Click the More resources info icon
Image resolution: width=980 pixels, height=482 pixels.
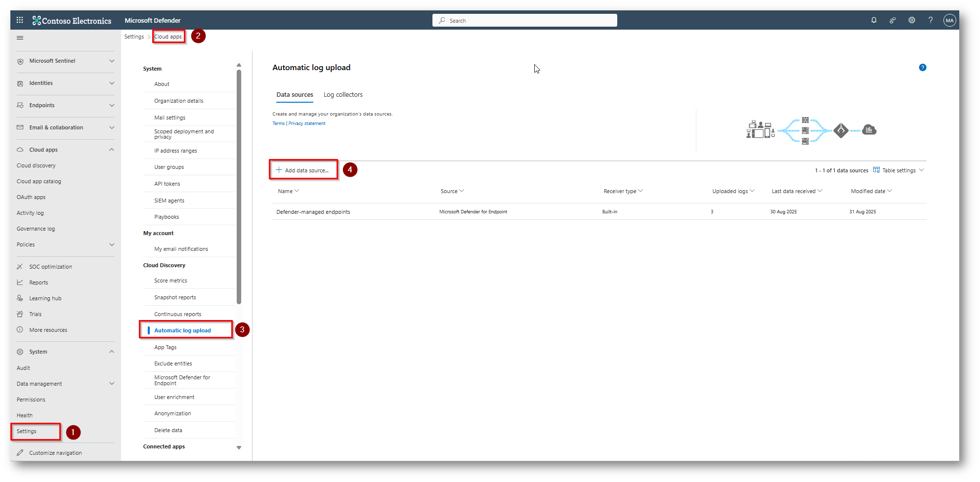point(20,330)
